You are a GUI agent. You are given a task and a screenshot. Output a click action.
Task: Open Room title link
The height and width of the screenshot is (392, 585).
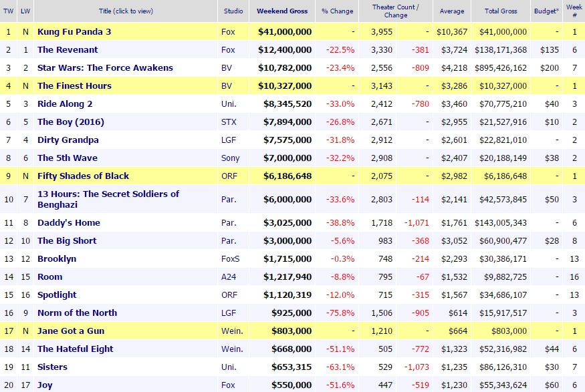click(x=49, y=277)
